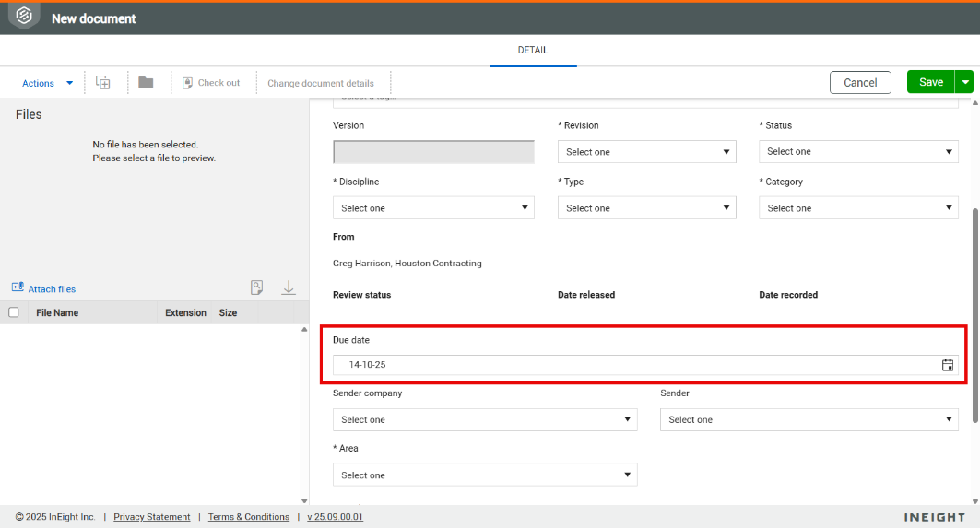Switch to the DETAIL tab
The width and height of the screenshot is (980, 528).
[533, 51]
